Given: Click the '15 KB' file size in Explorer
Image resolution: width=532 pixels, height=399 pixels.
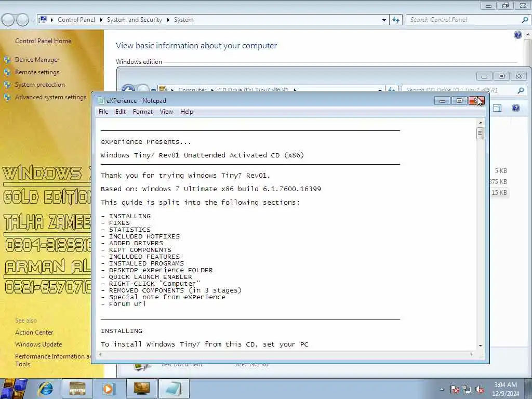Looking at the screenshot, I should click(x=499, y=193).
